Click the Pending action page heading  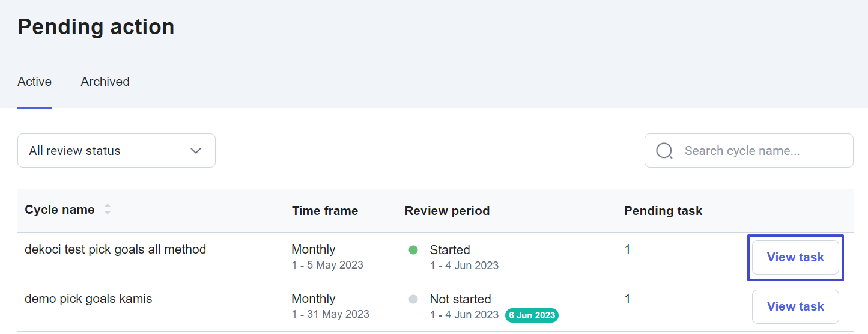pos(96,27)
